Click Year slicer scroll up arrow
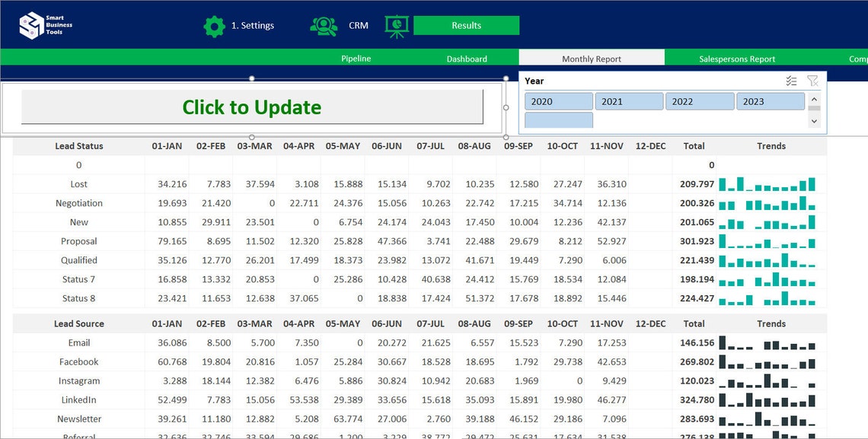The height and width of the screenshot is (439, 868). [x=814, y=99]
